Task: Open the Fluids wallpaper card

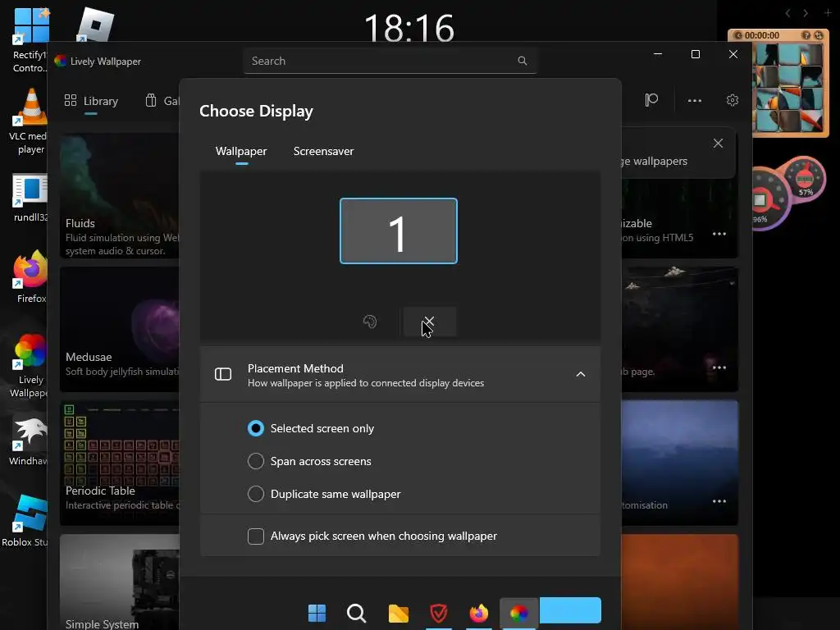Action: pos(120,196)
